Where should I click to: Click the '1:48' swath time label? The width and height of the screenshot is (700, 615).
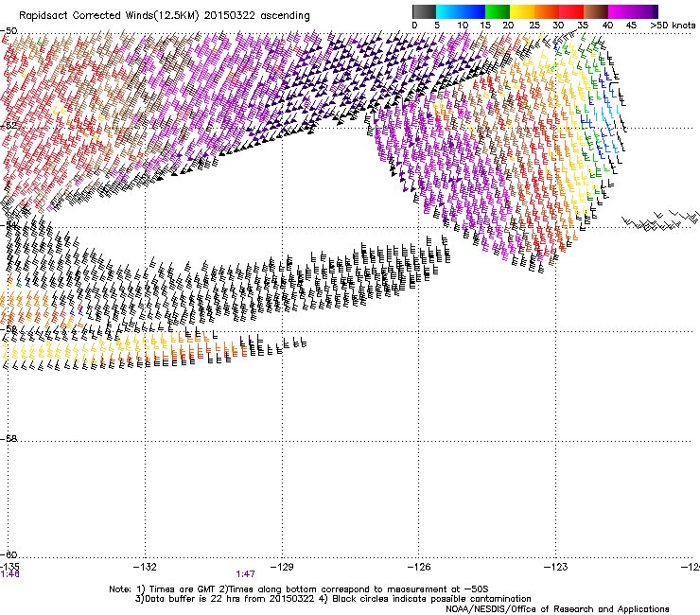[9, 574]
